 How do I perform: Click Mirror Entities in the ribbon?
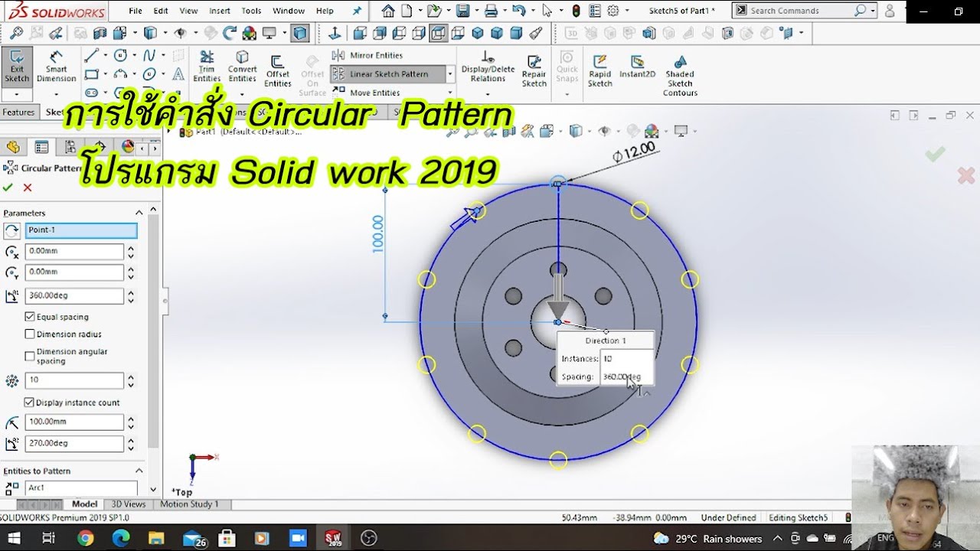click(x=368, y=55)
